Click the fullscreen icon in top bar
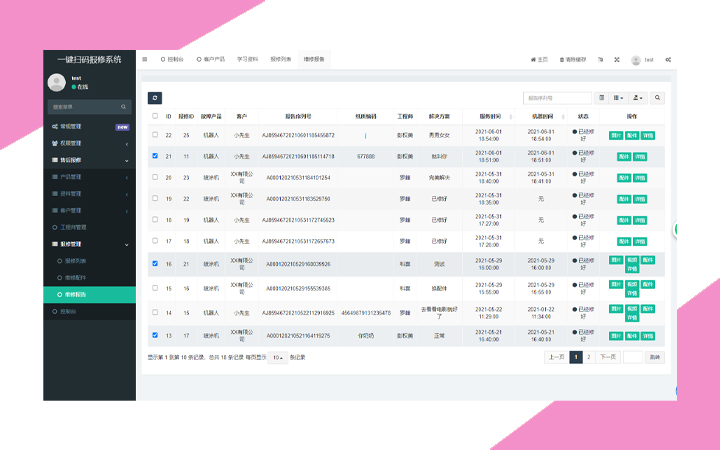The image size is (720, 450). (x=616, y=60)
